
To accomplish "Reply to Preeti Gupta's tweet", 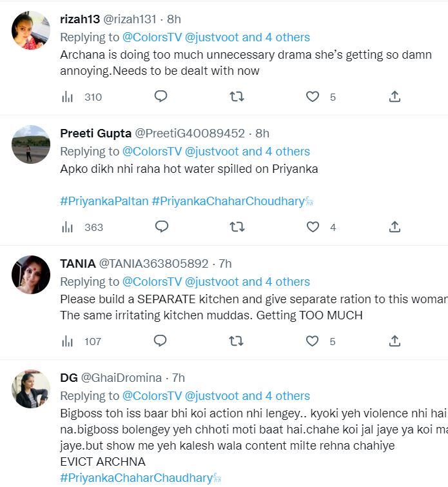I will click(x=161, y=227).
